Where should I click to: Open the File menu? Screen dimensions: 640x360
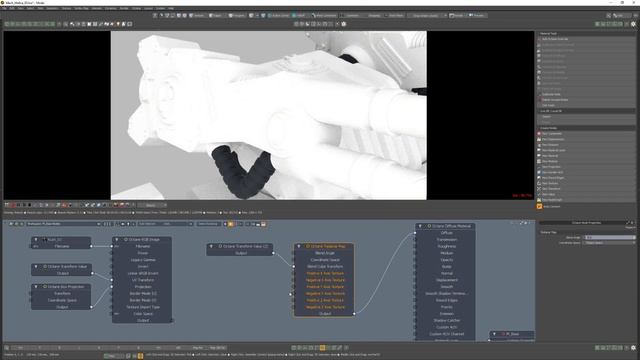coord(4,8)
